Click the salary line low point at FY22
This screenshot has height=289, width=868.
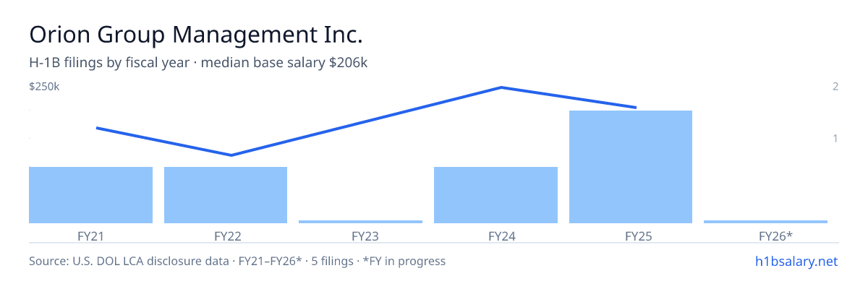231,155
